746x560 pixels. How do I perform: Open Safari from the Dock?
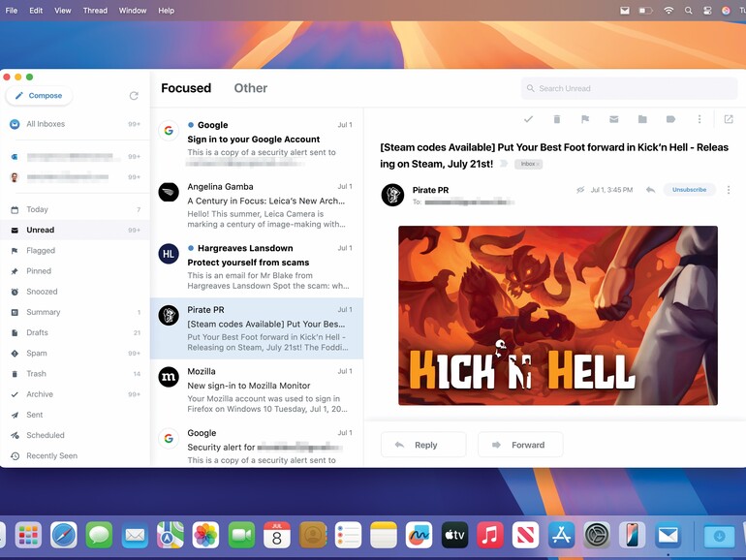point(64,535)
